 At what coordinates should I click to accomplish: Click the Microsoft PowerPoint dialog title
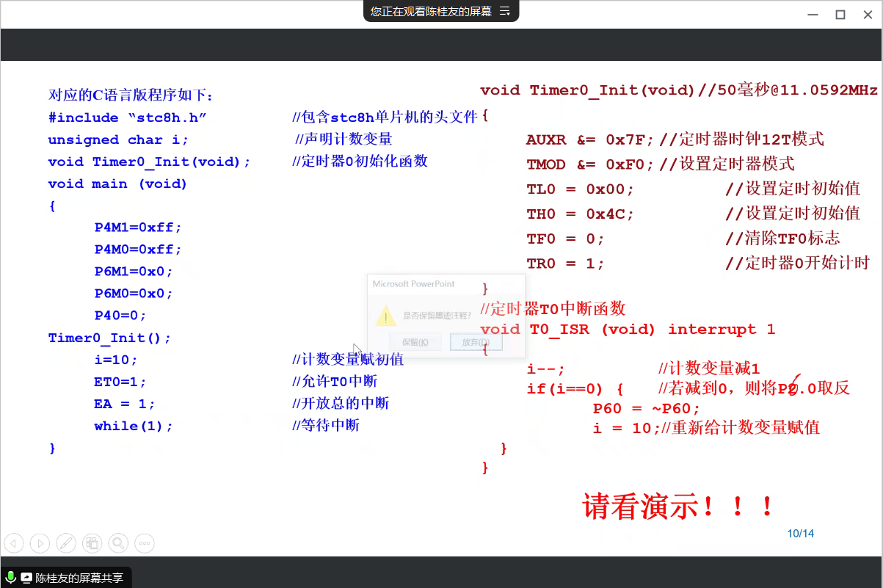pos(413,284)
